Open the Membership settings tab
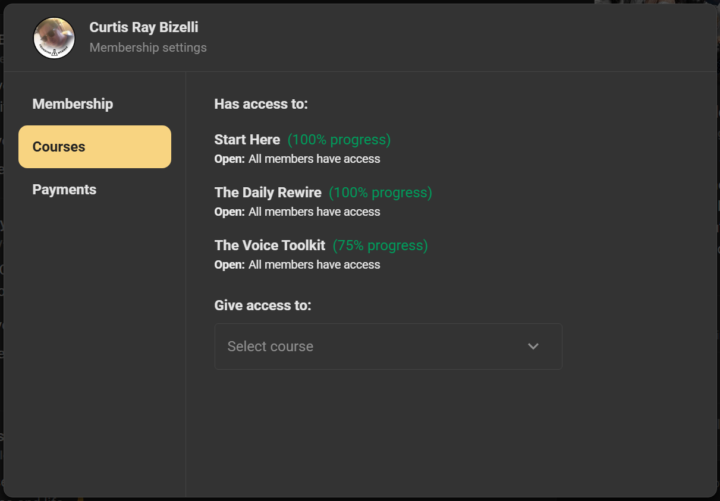This screenshot has width=720, height=501. [x=72, y=104]
